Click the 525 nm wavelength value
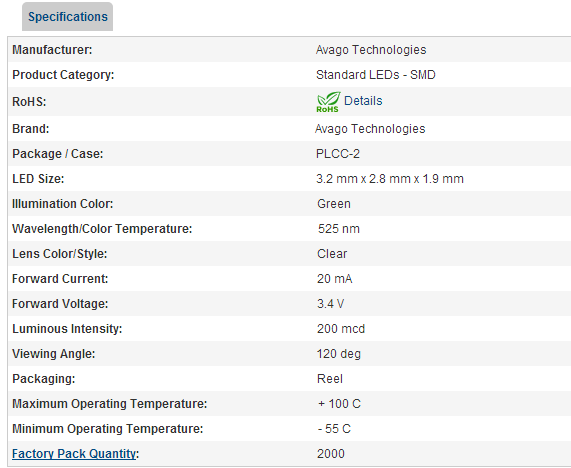The image size is (571, 468). 338,229
